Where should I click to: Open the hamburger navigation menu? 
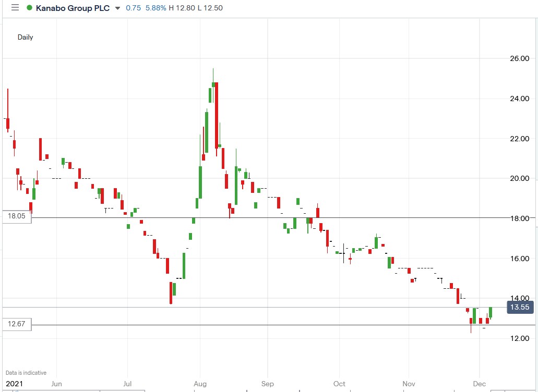15,8
